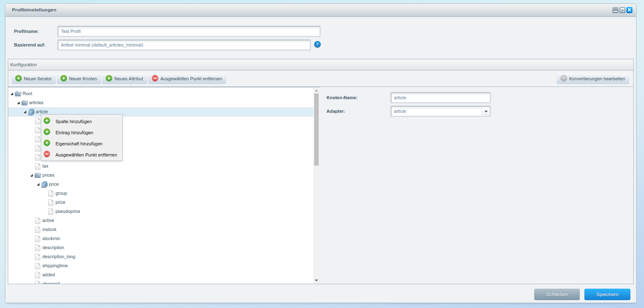Choose Ausgewählten Punkt entfernen in context menu
644x308 pixels.
point(81,155)
